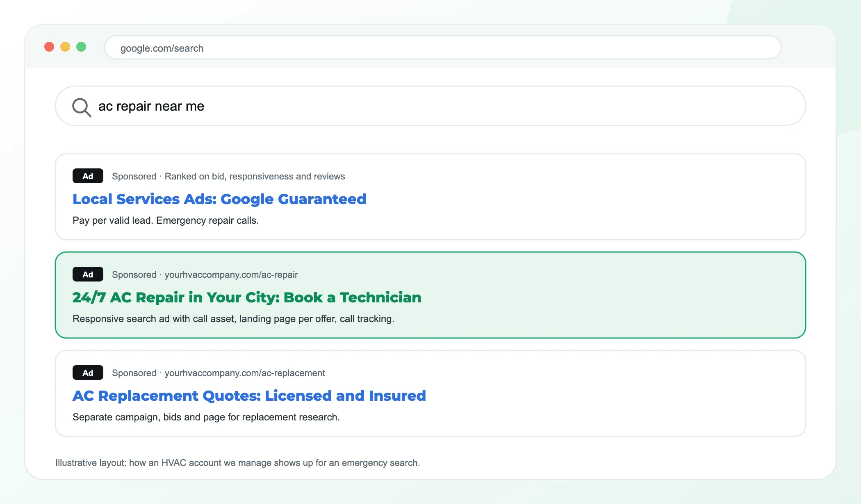This screenshot has height=504, width=861.
Task: Click the 'ac repair near me' search box
Action: 430,106
